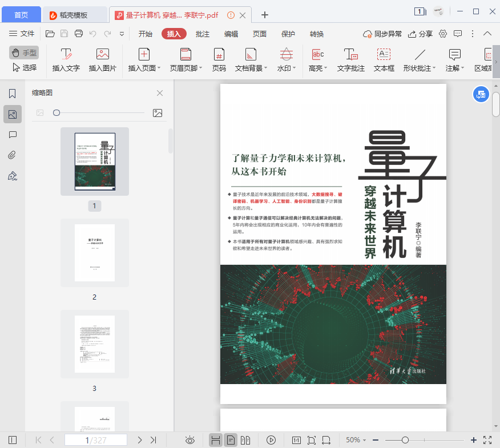Open the settings gear icon

443,34
